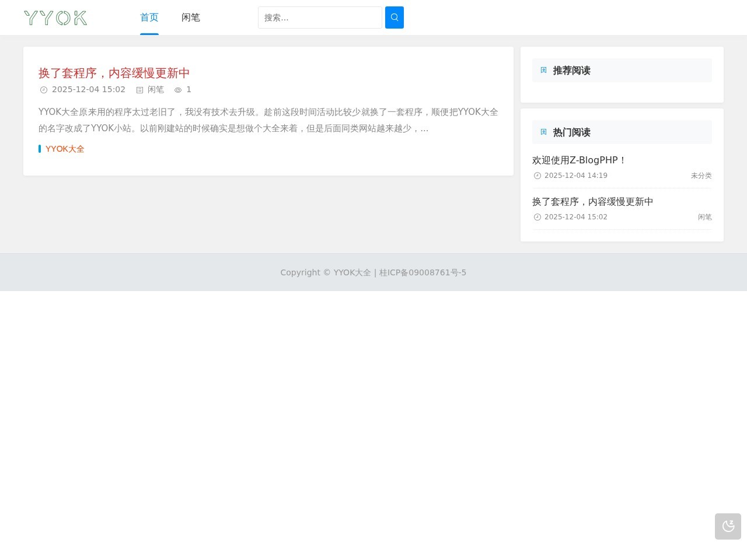Click the clock icon before 2025-12-04 14:19
The image size is (747, 560).
pyautogui.click(x=537, y=176)
